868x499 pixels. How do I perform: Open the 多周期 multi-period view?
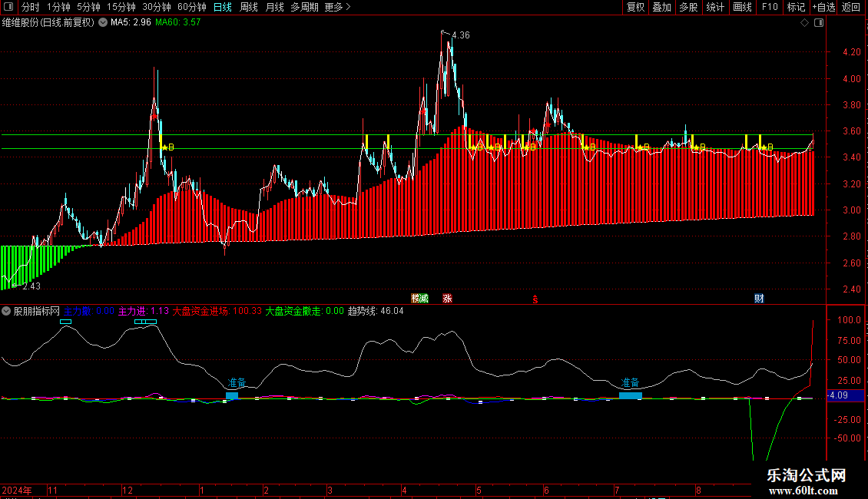pyautogui.click(x=304, y=7)
